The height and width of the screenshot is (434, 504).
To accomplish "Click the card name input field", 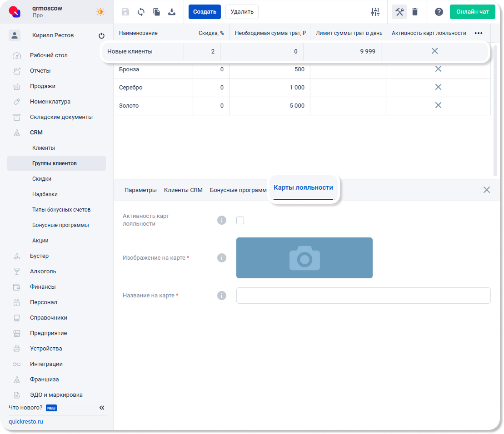I will coord(363,296).
